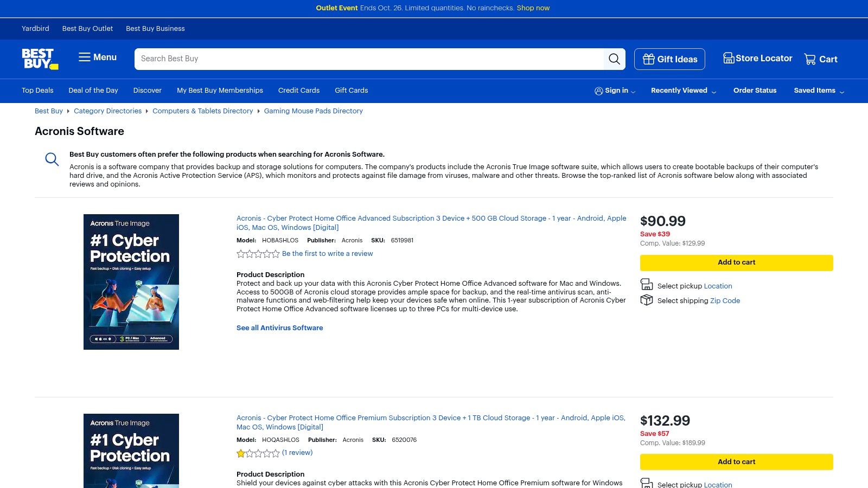
Task: Click the search icon beside the customer preference blurb
Action: pyautogui.click(x=52, y=159)
